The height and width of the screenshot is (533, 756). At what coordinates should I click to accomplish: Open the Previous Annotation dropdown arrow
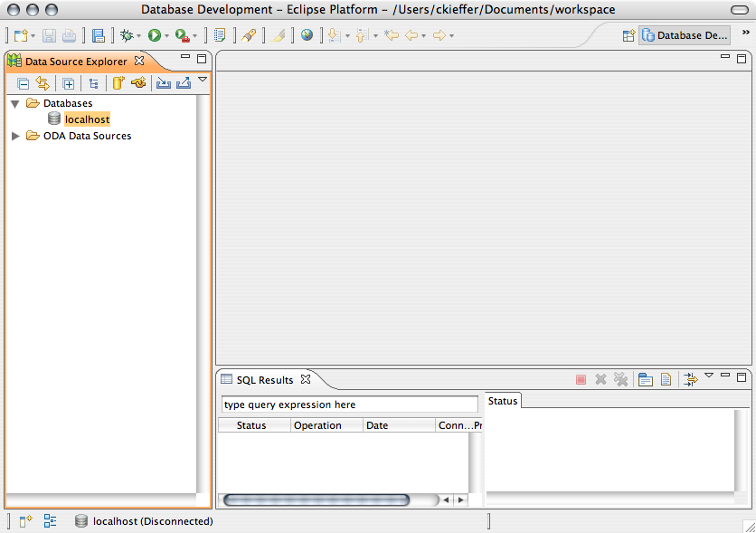[375, 36]
